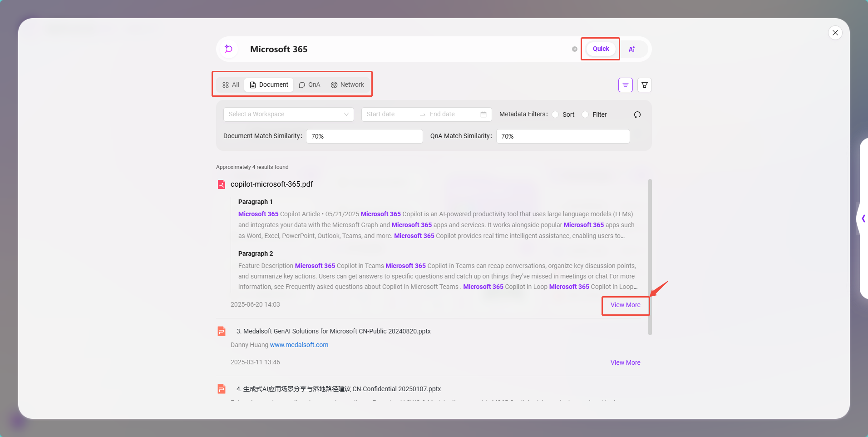Open copilot-microsoft-365.pdf result
Screen dimensions: 868x437
tap(271, 184)
